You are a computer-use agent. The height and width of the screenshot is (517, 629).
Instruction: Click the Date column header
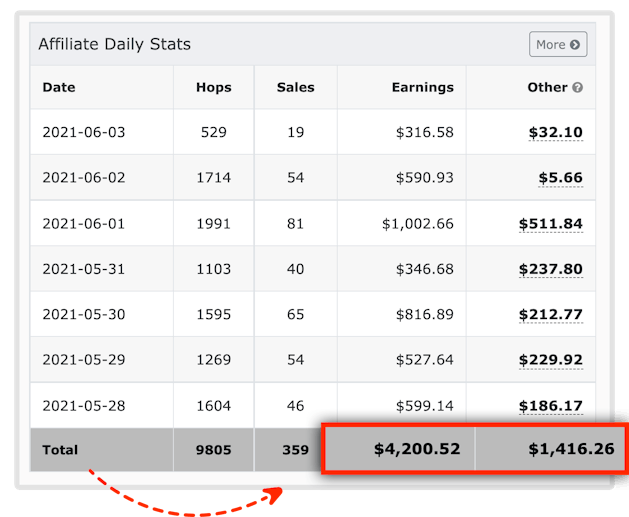[59, 88]
